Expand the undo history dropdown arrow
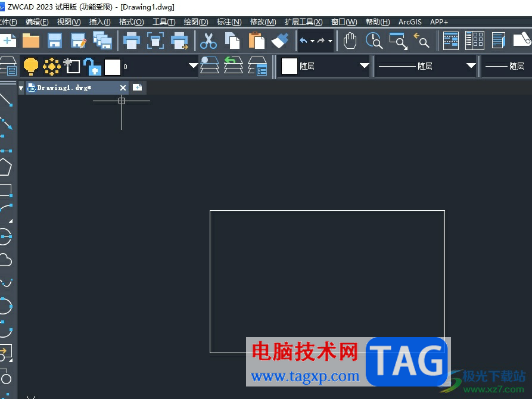 313,41
